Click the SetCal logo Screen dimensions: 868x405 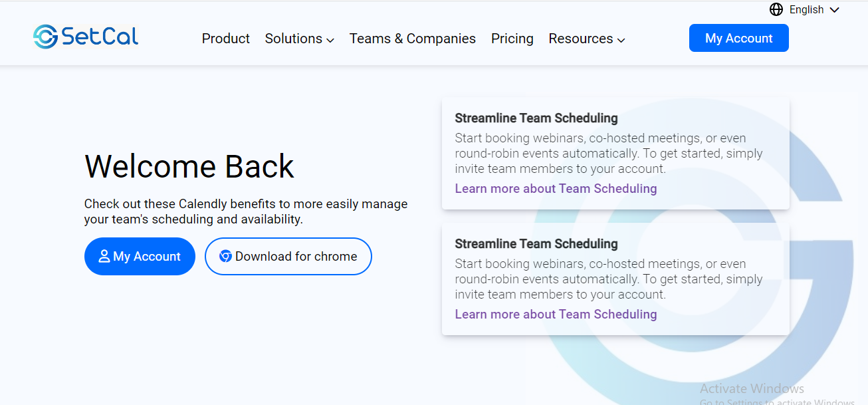pyautogui.click(x=86, y=37)
